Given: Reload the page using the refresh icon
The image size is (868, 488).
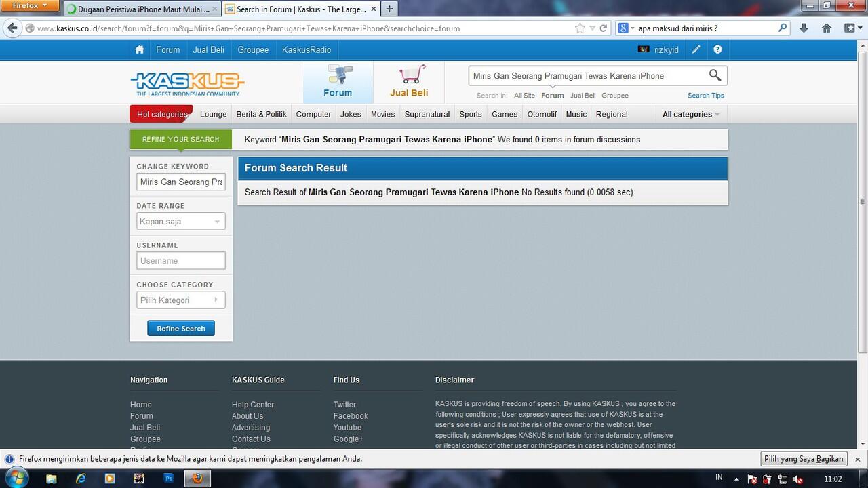Looking at the screenshot, I should point(604,28).
